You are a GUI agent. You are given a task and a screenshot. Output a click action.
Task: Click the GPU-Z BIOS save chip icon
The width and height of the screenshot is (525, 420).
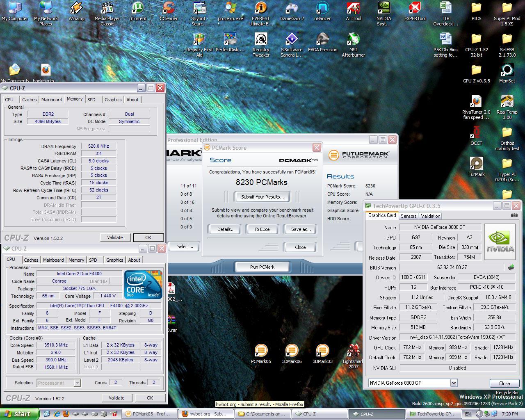click(x=511, y=267)
